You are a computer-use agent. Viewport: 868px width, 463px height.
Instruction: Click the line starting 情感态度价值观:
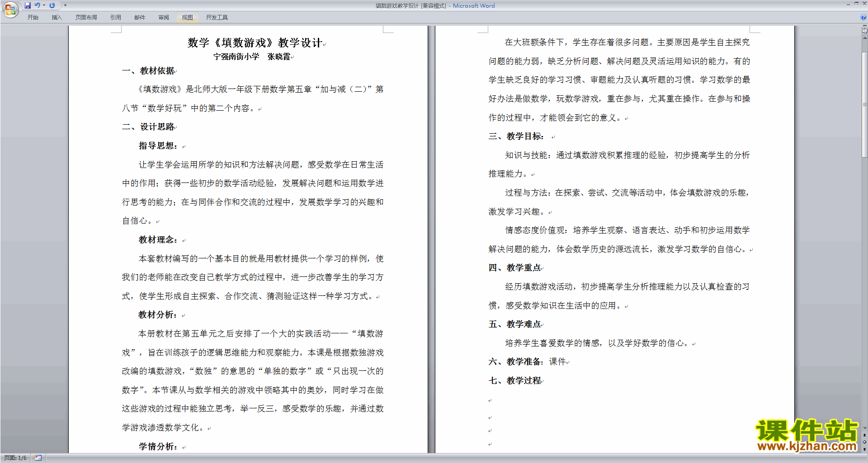[x=627, y=230]
